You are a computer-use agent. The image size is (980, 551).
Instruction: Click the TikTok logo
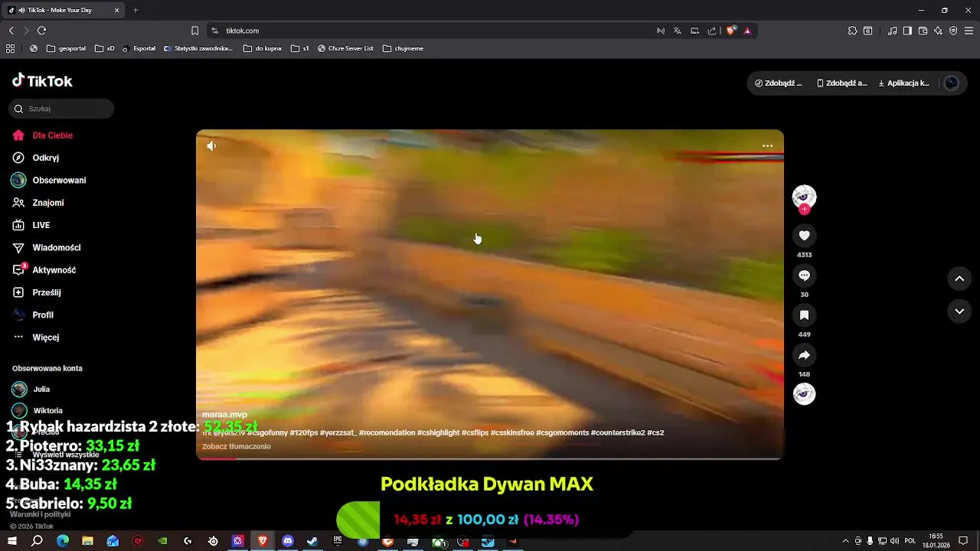point(42,81)
